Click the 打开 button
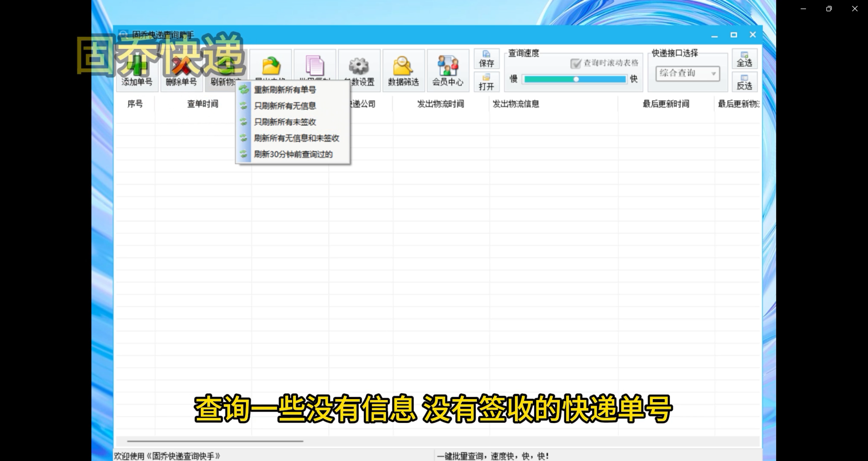Screen dimensions: 868x461 486,82
